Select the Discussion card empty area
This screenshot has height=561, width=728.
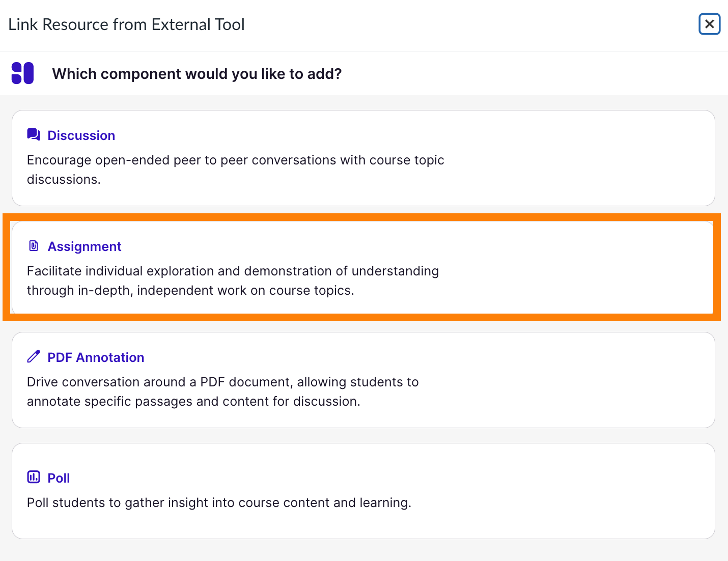580,158
